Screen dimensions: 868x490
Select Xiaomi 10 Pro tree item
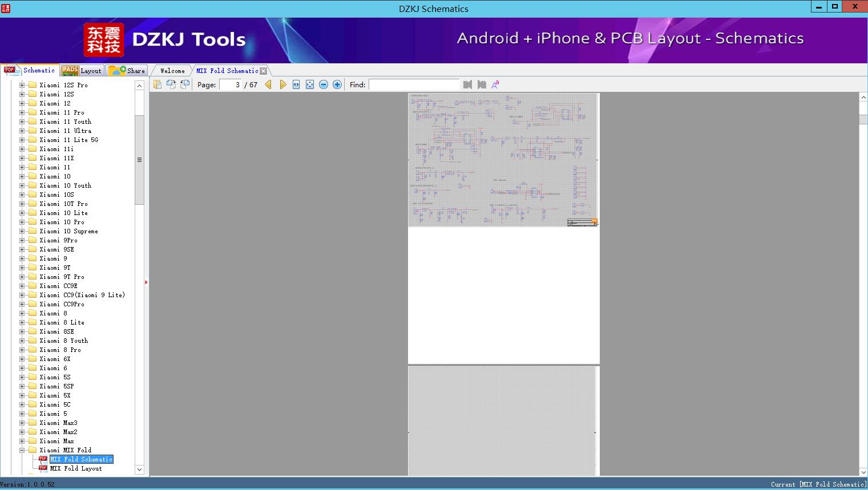pyautogui.click(x=62, y=222)
